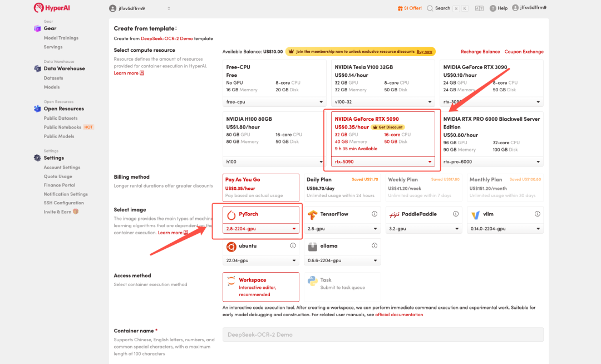Click the language switch icon
The width and height of the screenshot is (601, 364).
tap(479, 8)
